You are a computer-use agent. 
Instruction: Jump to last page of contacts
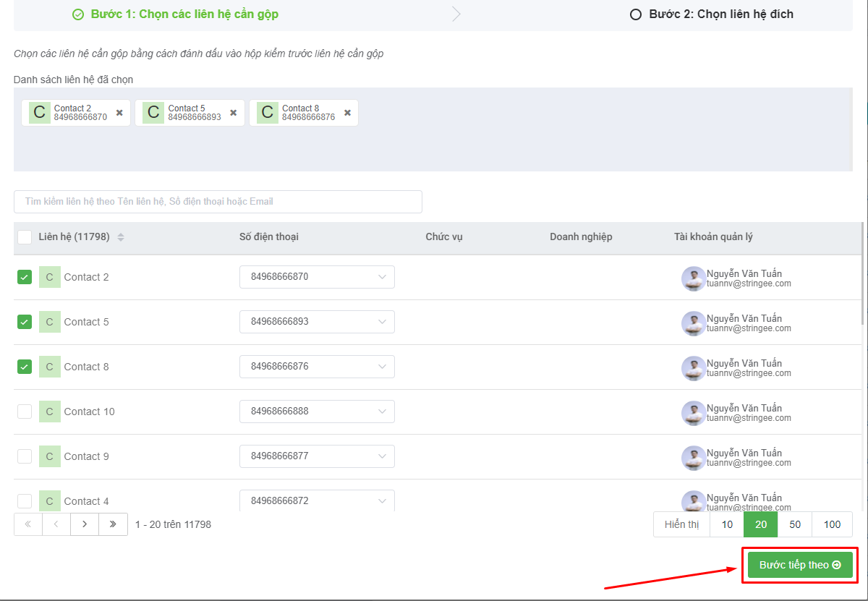point(113,524)
